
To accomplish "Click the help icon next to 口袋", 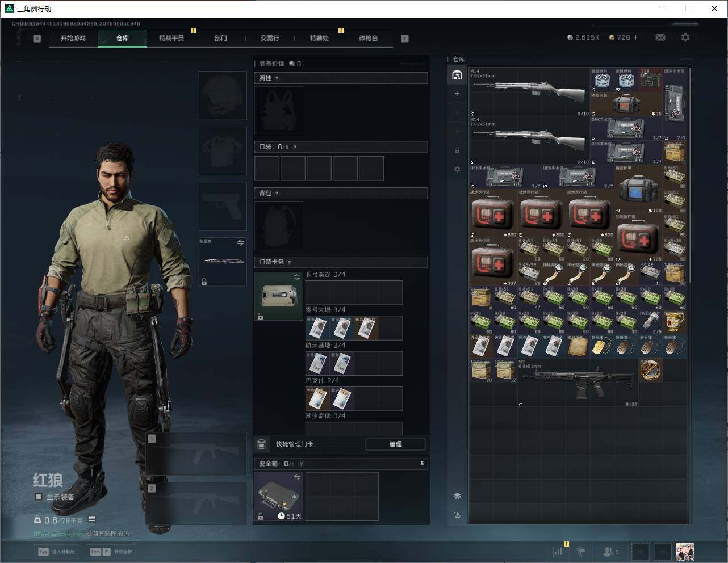I will pyautogui.click(x=295, y=147).
